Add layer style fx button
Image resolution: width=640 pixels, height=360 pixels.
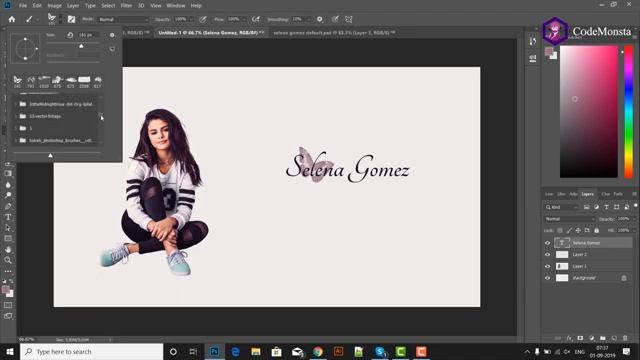coord(569,338)
